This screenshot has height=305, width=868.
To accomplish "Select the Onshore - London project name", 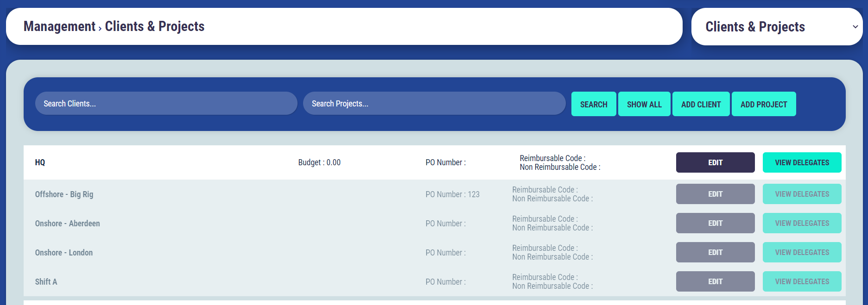I will tap(64, 253).
